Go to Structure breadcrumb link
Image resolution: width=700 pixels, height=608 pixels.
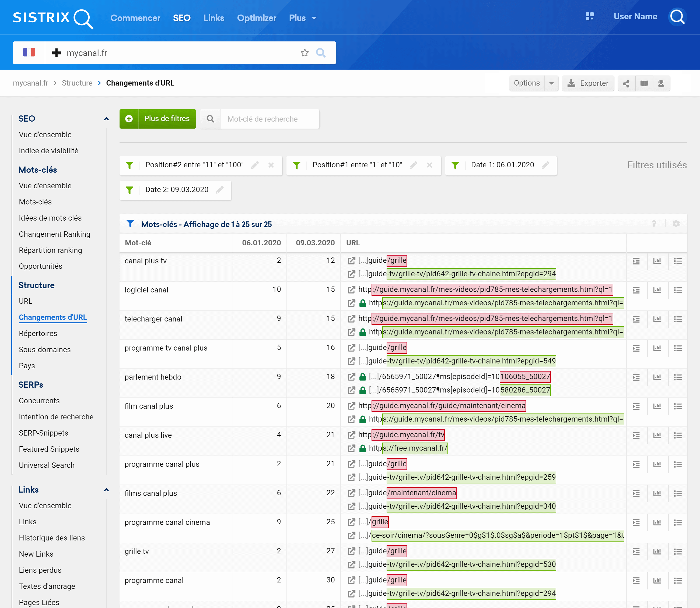pos(77,83)
